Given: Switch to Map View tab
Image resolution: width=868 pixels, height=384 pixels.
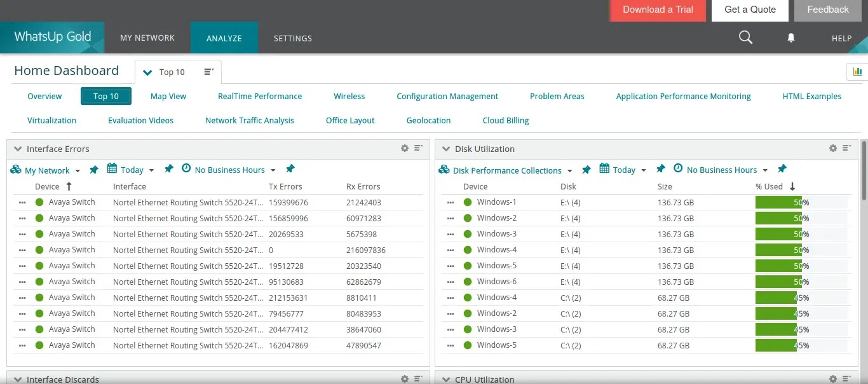Looking at the screenshot, I should [x=168, y=97].
